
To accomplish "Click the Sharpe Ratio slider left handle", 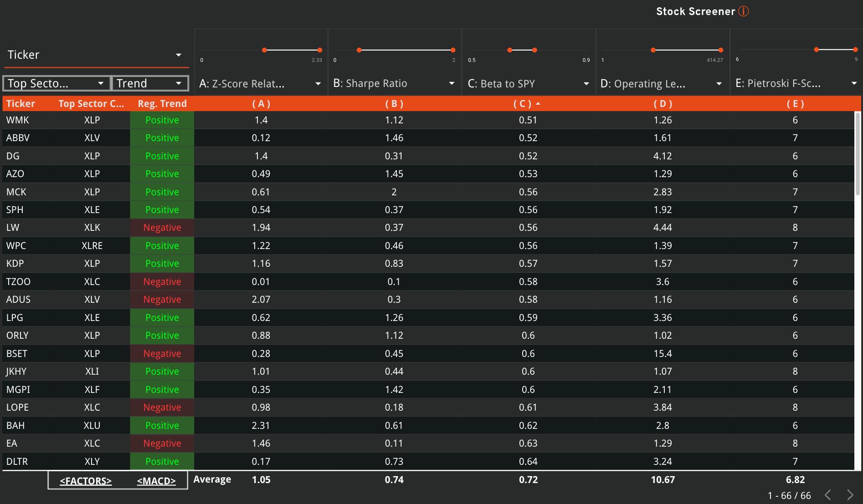I will [359, 50].
